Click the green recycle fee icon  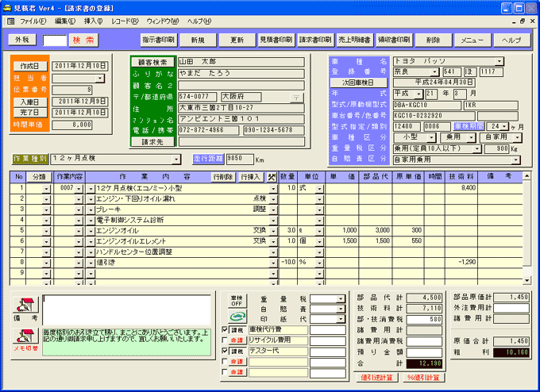pos(237,316)
